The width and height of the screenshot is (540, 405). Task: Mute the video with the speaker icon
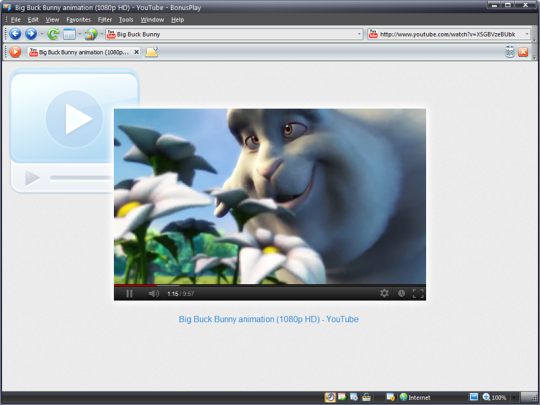tap(154, 293)
